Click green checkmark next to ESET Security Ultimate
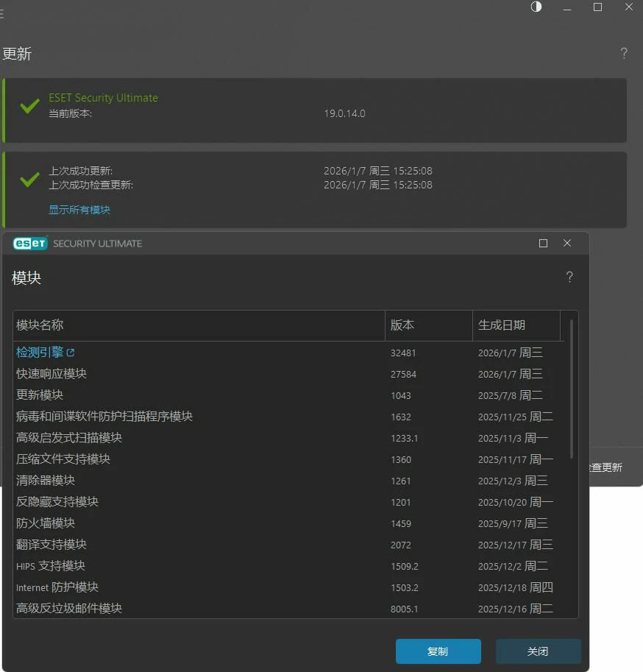Screen dimensions: 643x672 (x=29, y=106)
